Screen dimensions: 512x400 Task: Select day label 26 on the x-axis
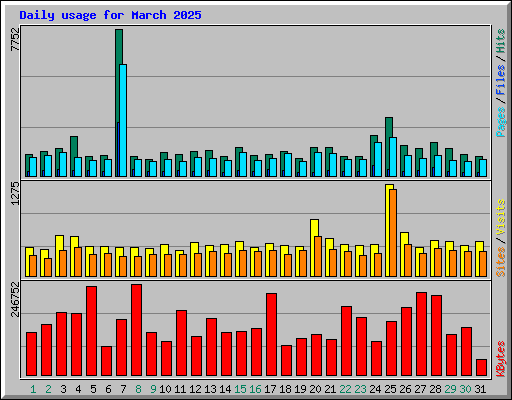(405, 389)
